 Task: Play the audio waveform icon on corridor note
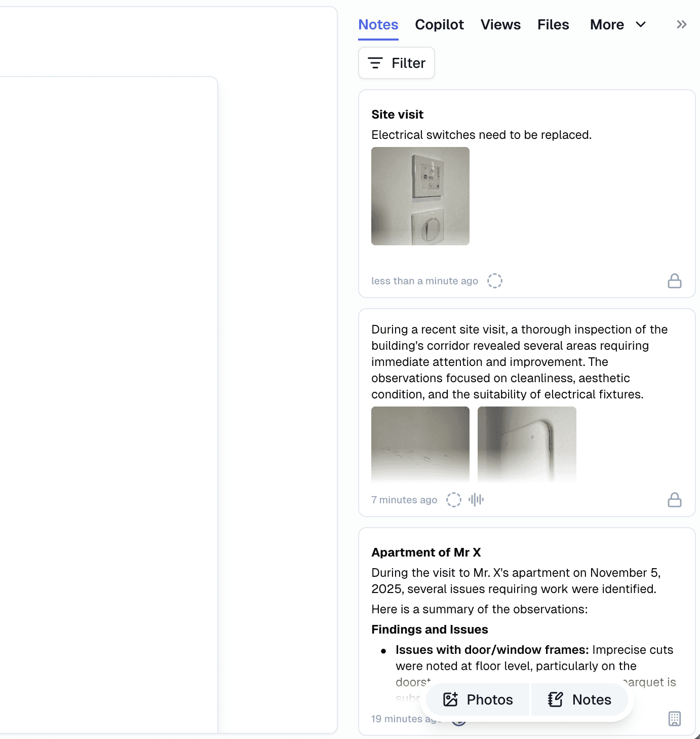476,500
